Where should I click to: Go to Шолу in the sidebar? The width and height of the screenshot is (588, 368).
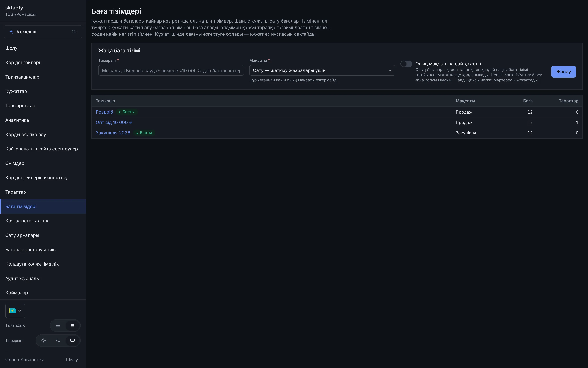coord(43,48)
